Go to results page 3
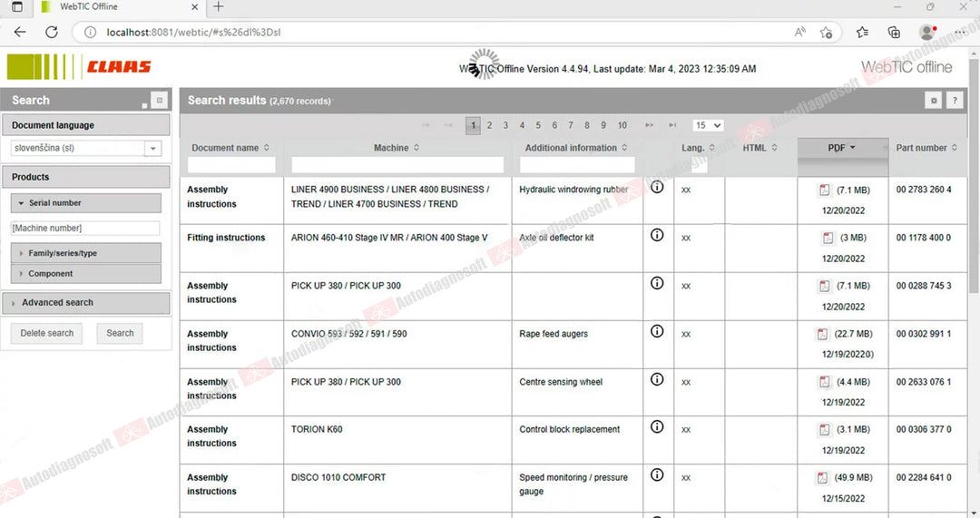 pyautogui.click(x=505, y=125)
